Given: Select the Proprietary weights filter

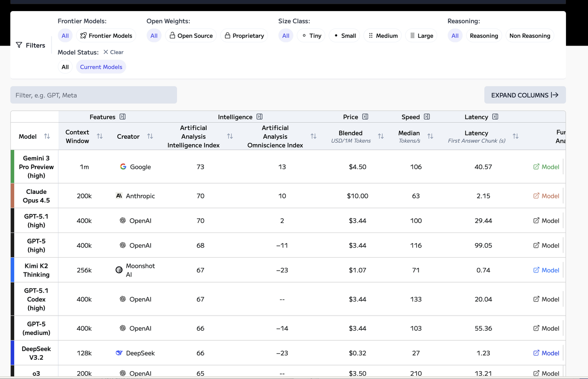Looking at the screenshot, I should point(244,35).
